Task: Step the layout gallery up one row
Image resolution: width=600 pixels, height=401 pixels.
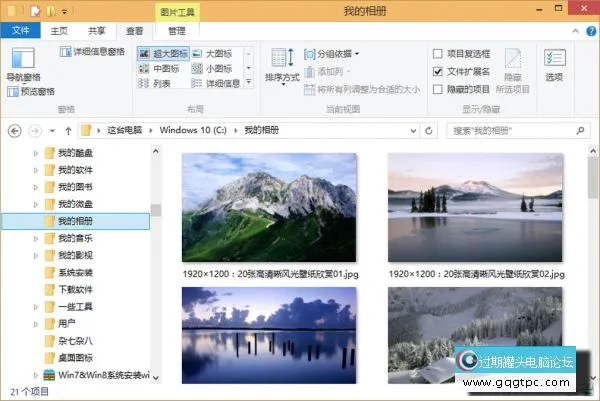Action: click(x=249, y=54)
